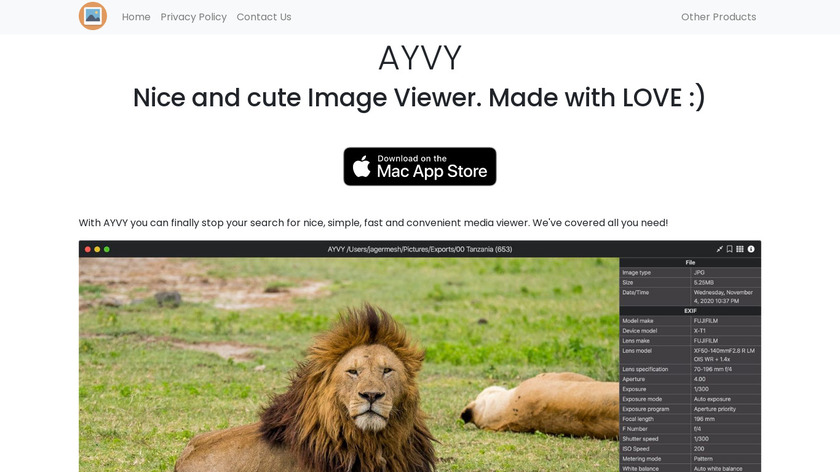Click the Apple logo on download badge
Image resolution: width=840 pixels, height=472 pixels.
[x=362, y=166]
